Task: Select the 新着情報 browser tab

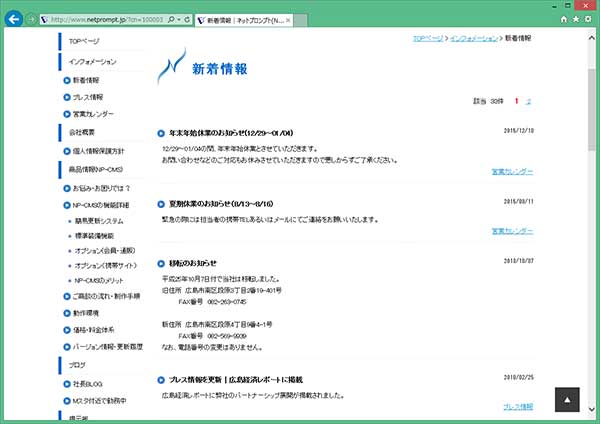Action: click(243, 20)
